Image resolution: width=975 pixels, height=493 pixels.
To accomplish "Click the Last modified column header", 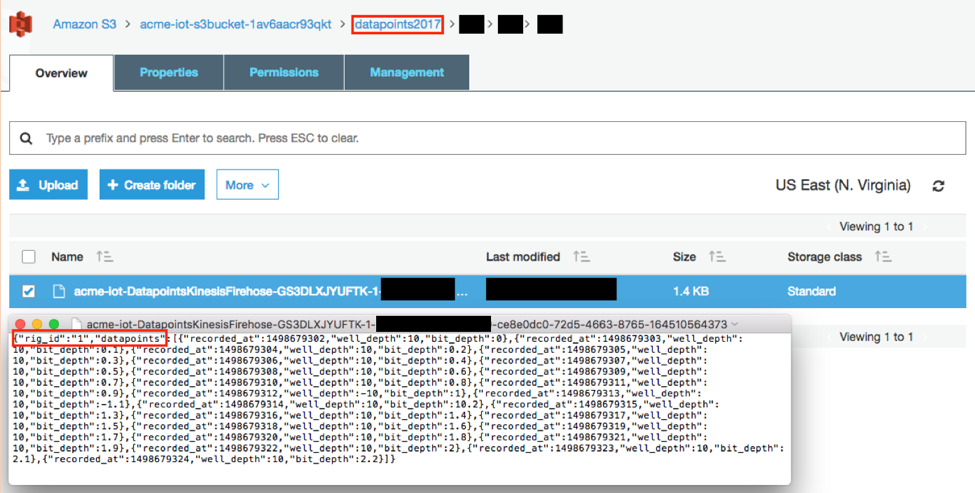I will click(x=523, y=257).
